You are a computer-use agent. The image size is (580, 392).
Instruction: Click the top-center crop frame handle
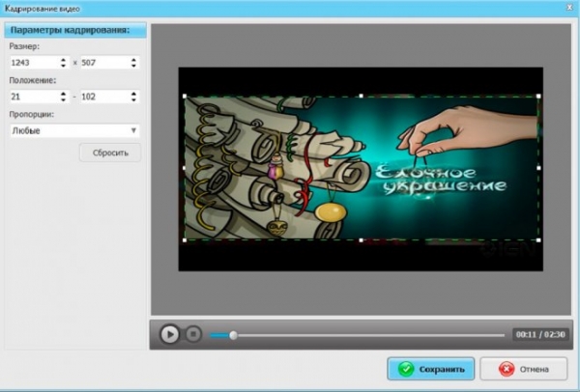pyautogui.click(x=362, y=96)
